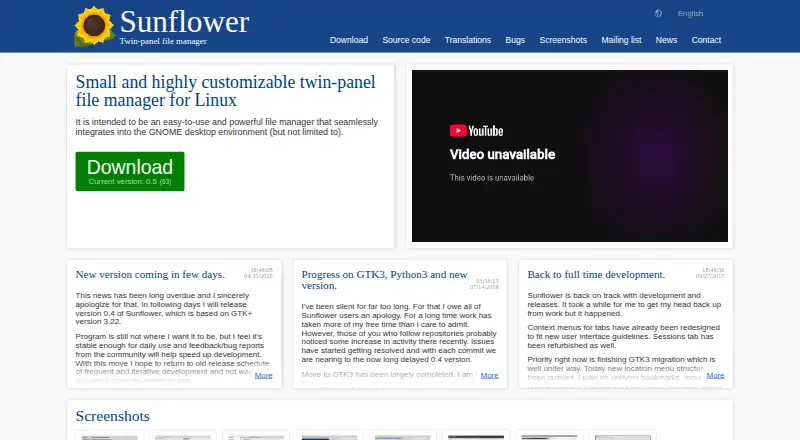800x440 pixels.
Task: Open the Download nav menu item
Action: point(349,40)
